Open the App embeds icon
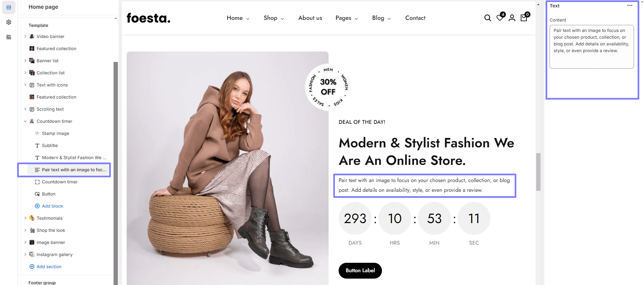Viewport: 644px width, 285px height. (x=9, y=37)
